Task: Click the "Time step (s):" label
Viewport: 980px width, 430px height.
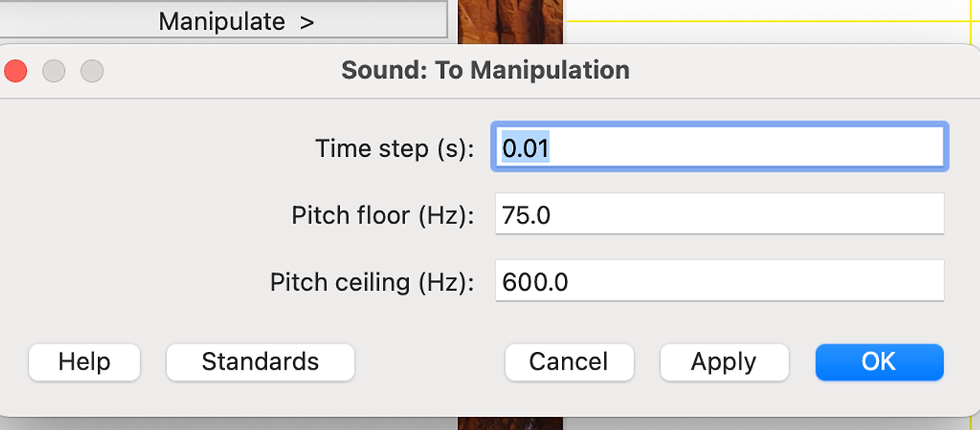Action: click(x=395, y=148)
